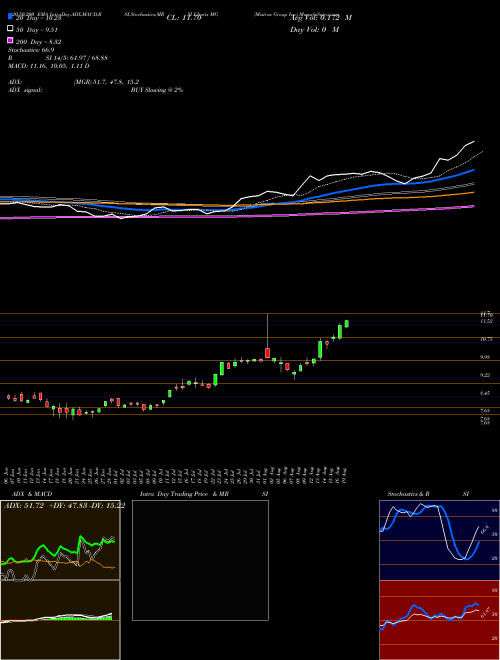Open the MACD histogram panel
Image resolution: width=500 pixels, height=660 pixels.
[60, 620]
